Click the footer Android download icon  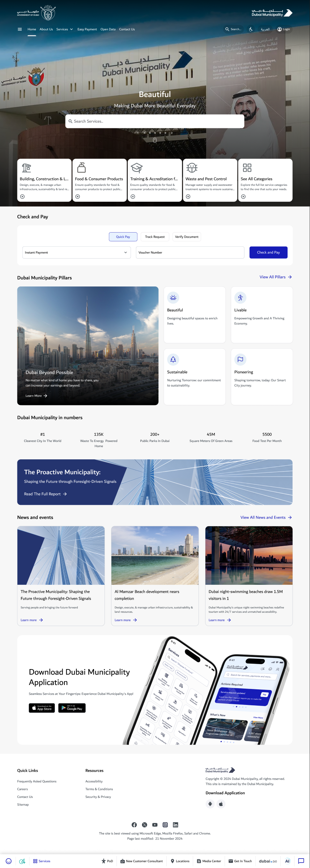point(210,804)
